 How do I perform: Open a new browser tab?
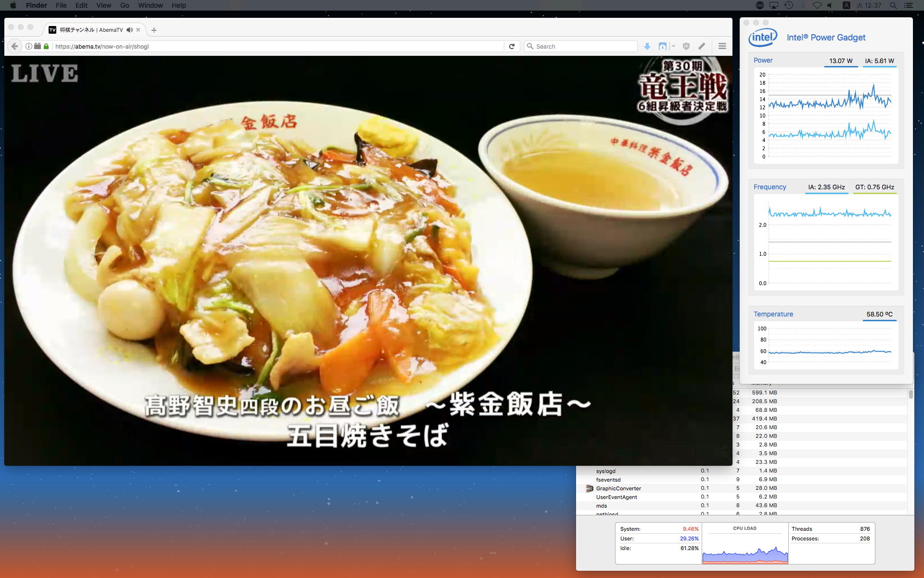154,30
